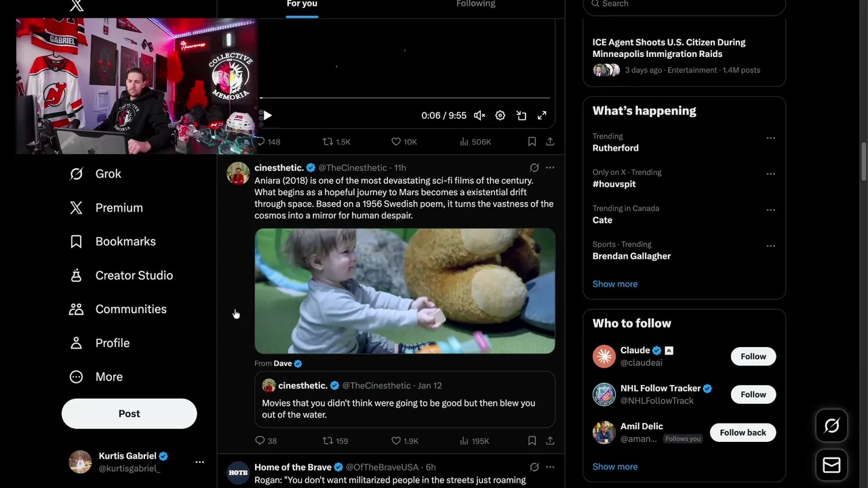The width and height of the screenshot is (868, 488).
Task: Open floating Grok button
Action: [x=831, y=426]
